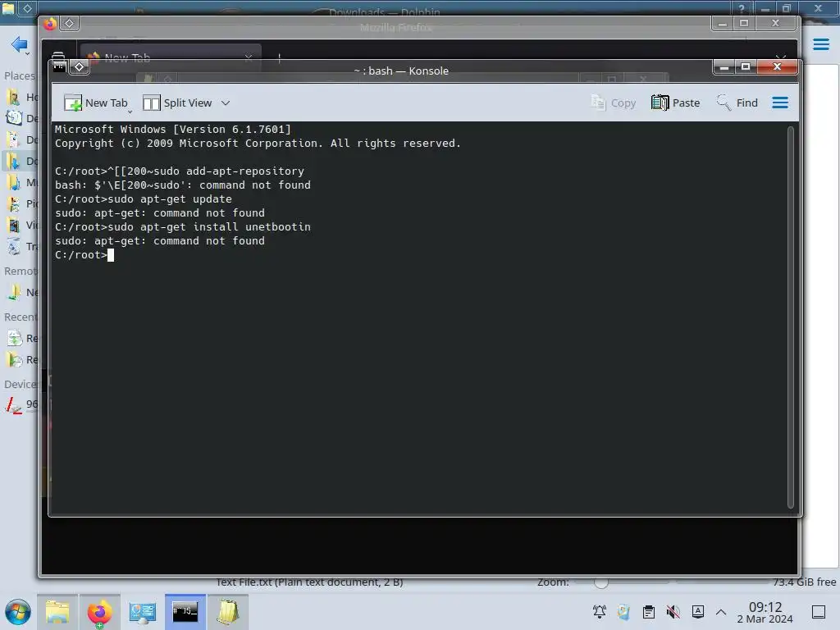The height and width of the screenshot is (630, 840).
Task: Open the notepad taskbar icon
Action: pyautogui.click(x=227, y=612)
